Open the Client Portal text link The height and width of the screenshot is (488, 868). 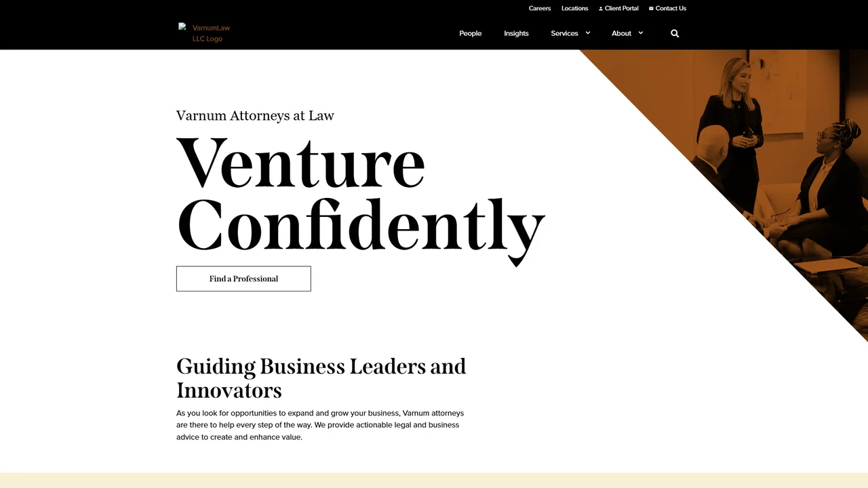(622, 8)
